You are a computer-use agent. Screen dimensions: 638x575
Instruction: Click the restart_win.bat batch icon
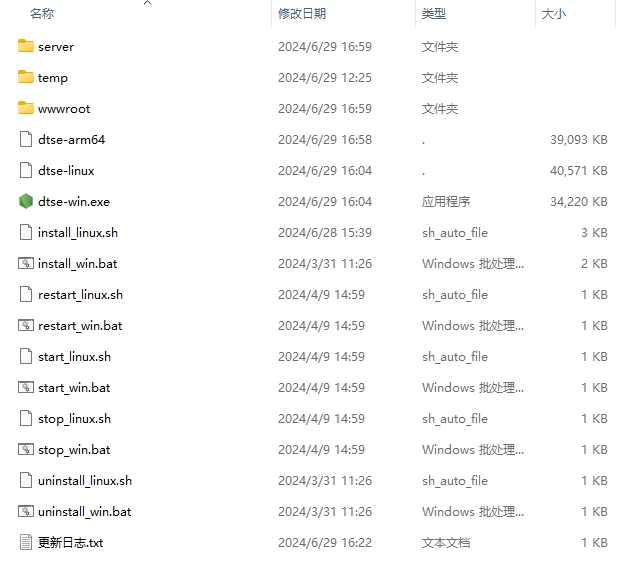coord(26,325)
